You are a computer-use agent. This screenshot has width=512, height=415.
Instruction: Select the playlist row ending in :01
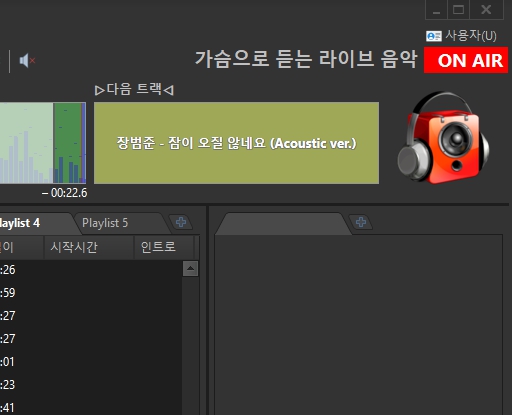91,362
